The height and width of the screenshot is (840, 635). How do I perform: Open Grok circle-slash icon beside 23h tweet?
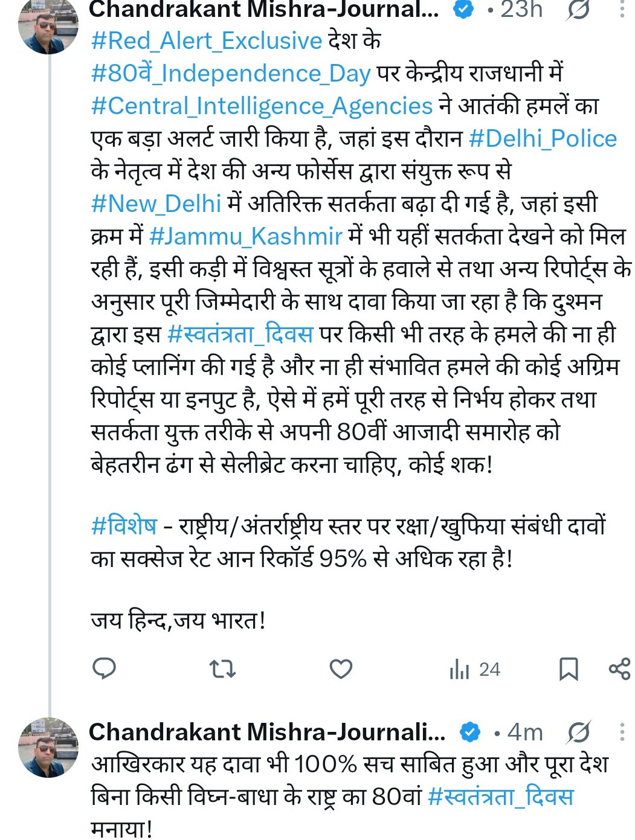[578, 10]
